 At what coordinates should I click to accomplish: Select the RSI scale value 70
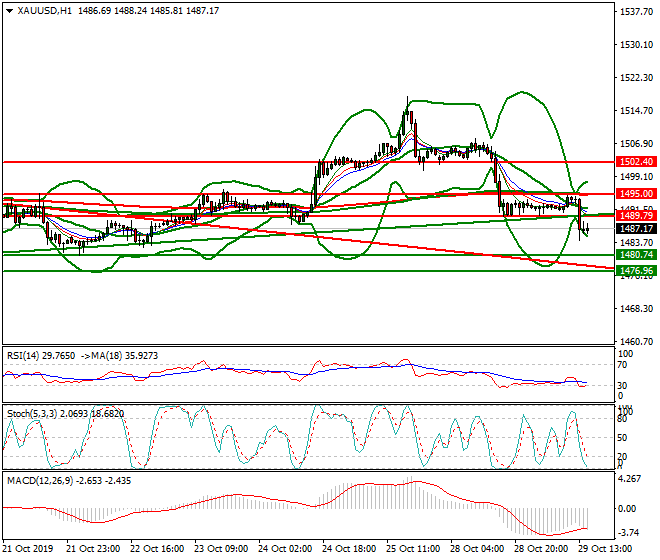[622, 365]
